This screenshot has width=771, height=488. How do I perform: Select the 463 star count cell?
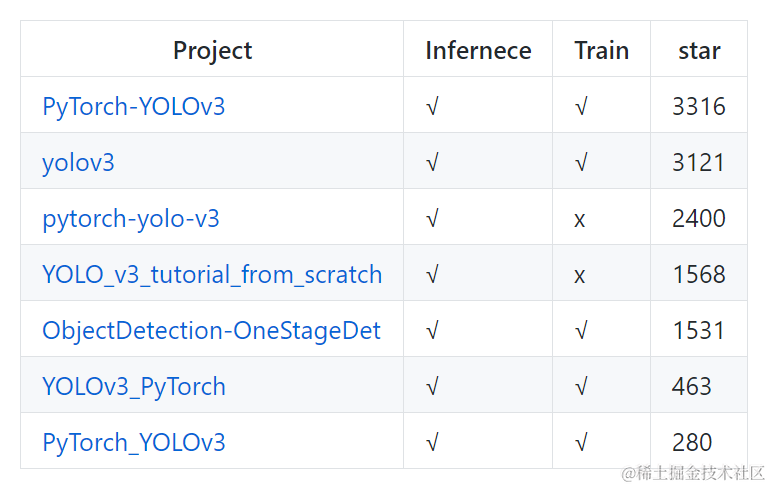pos(691,386)
